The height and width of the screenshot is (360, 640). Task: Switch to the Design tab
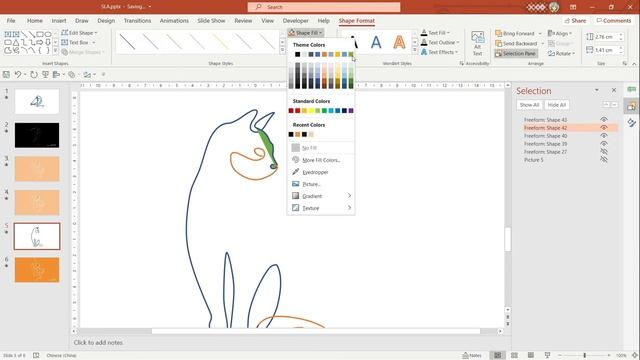click(x=106, y=20)
